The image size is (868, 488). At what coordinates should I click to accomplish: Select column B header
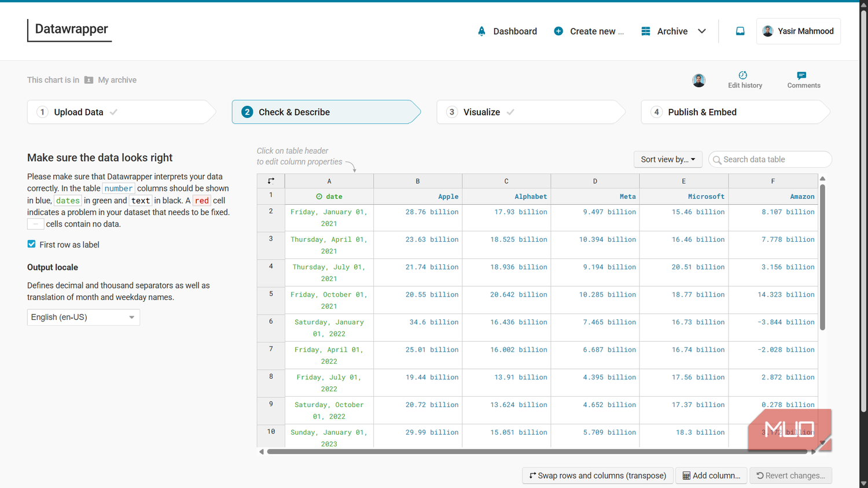coord(418,181)
